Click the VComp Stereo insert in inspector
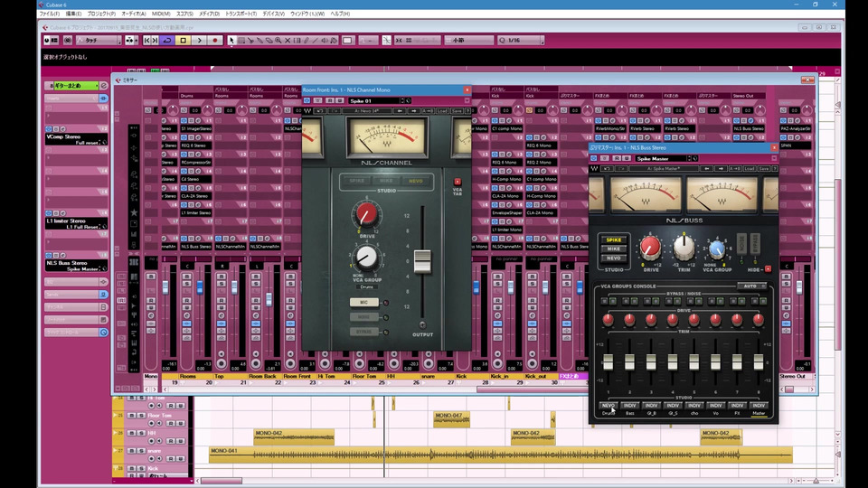The height and width of the screenshot is (488, 868). 76,139
